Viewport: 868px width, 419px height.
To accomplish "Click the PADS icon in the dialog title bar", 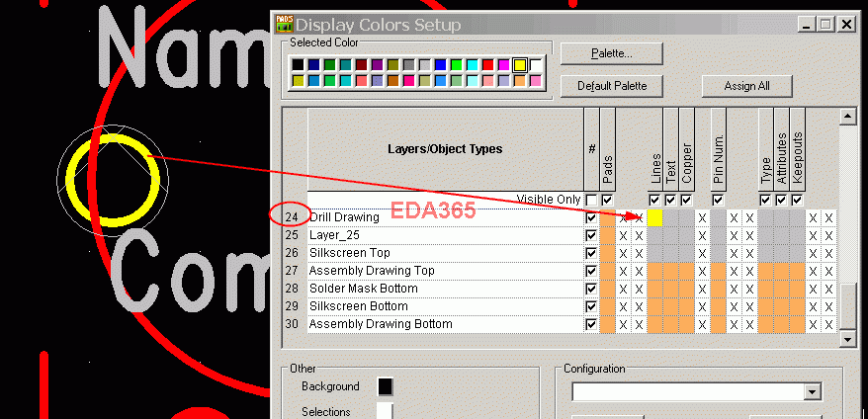I will (285, 24).
